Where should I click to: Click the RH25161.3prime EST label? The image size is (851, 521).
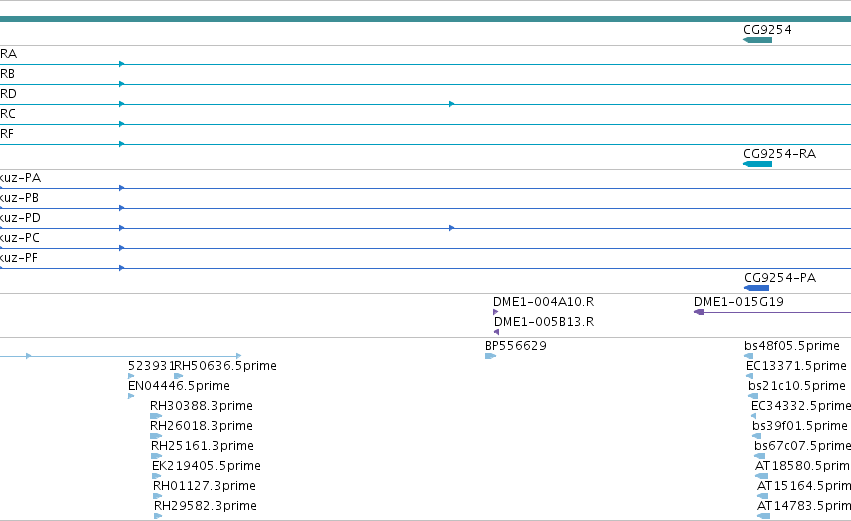[x=202, y=446]
